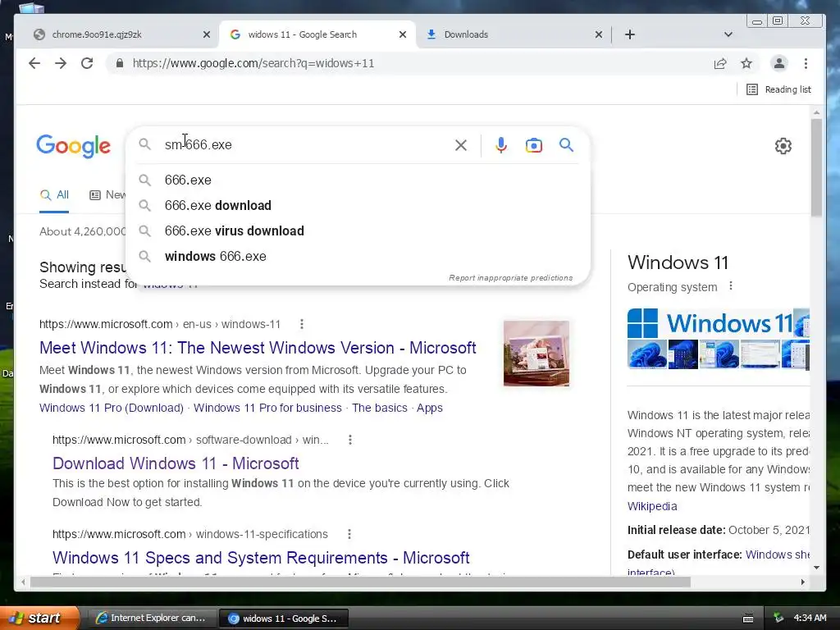Open Windows 11 Pro (Download) sitelink
840x630 pixels.
coord(112,408)
